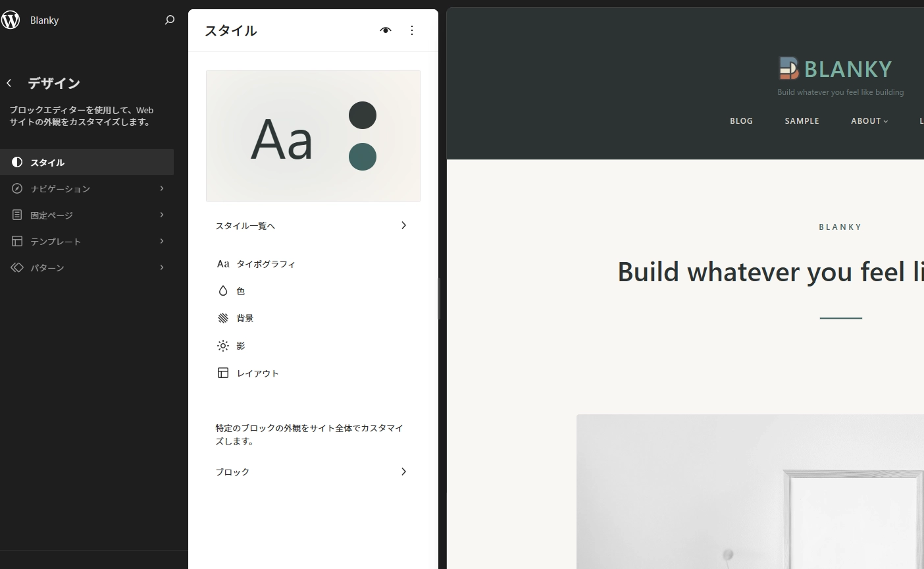Go back using the arrow beside デザイン
The image size is (924, 569).
tap(9, 83)
